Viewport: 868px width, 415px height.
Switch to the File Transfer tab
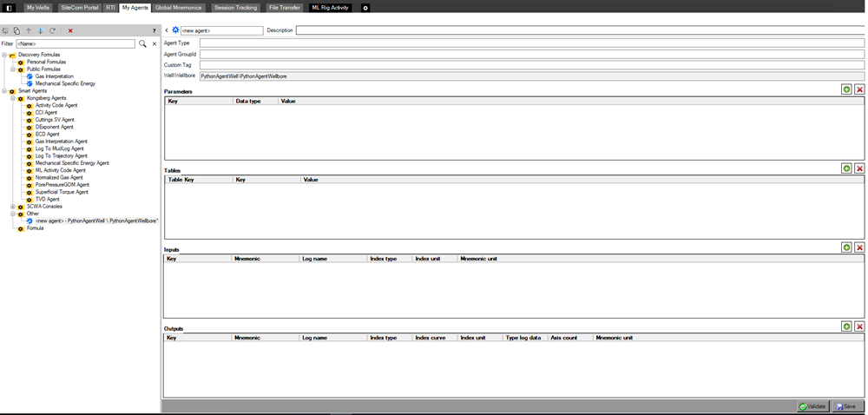click(284, 8)
